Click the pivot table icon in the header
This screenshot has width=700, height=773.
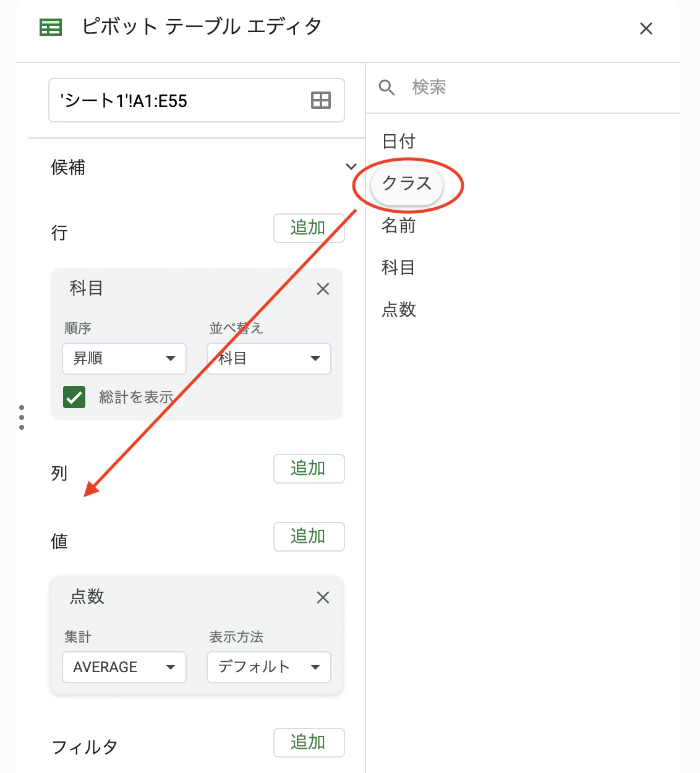[50, 27]
